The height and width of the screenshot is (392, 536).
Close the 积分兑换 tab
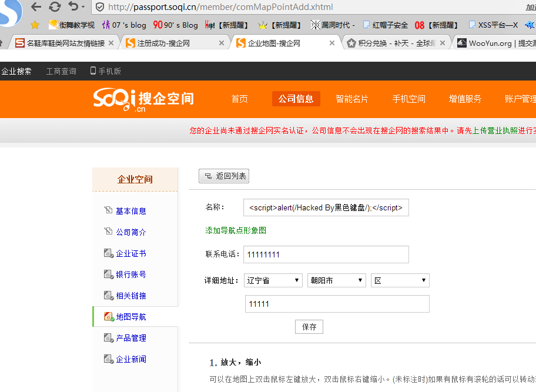443,43
